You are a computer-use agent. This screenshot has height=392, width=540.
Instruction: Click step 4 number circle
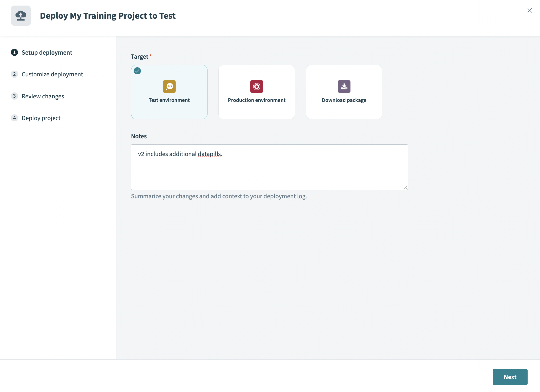coord(14,118)
